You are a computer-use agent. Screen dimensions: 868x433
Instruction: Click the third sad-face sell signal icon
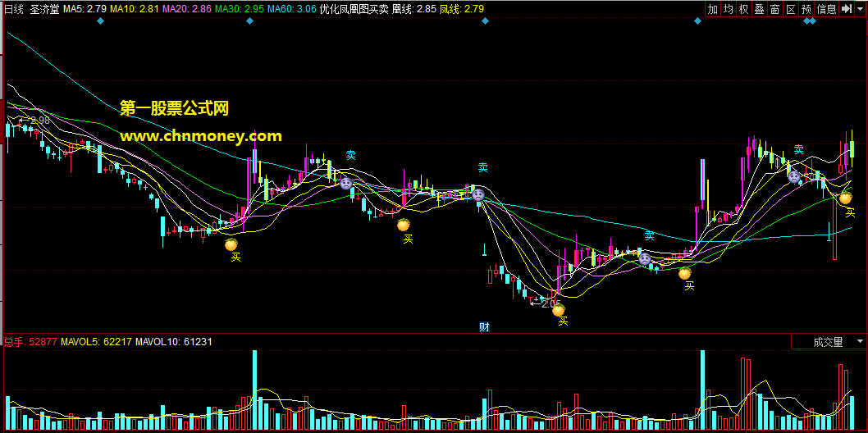pos(644,258)
